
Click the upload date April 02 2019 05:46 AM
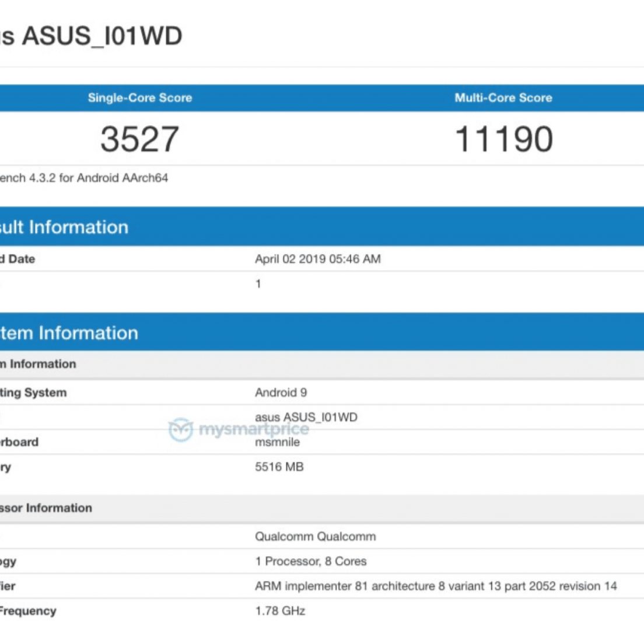(x=318, y=259)
